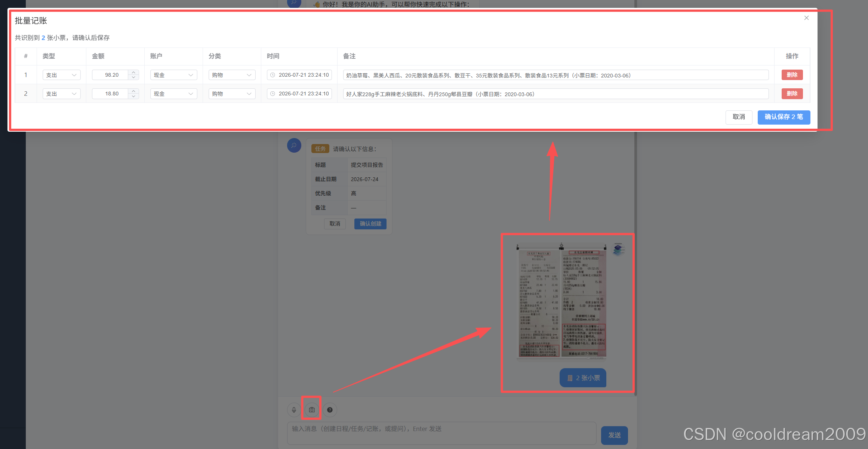
Task: Click the clock icon in row 1 time field
Action: 273,75
